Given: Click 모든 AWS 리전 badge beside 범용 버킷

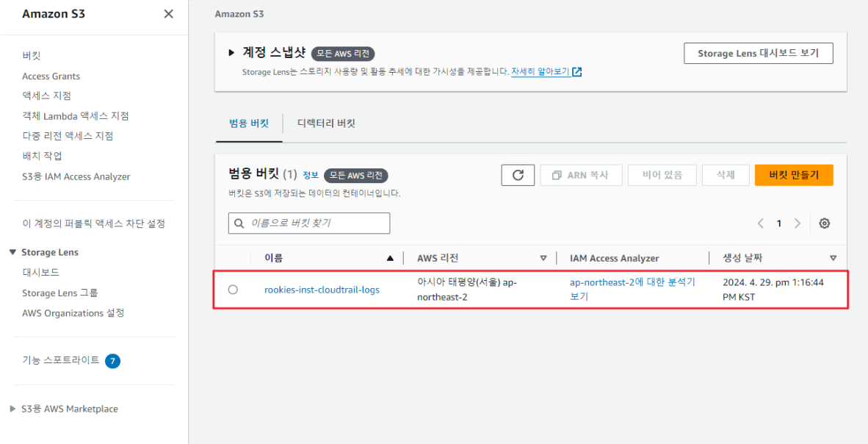Looking at the screenshot, I should [x=356, y=176].
